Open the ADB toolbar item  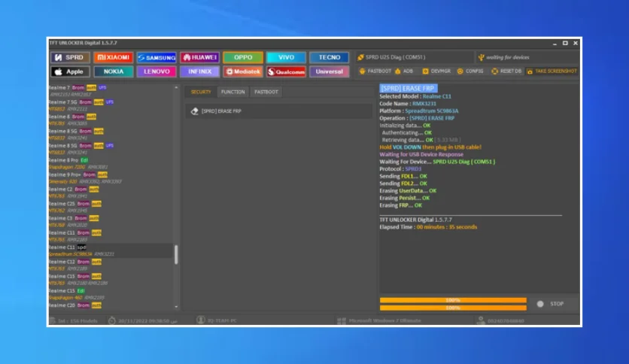point(404,71)
